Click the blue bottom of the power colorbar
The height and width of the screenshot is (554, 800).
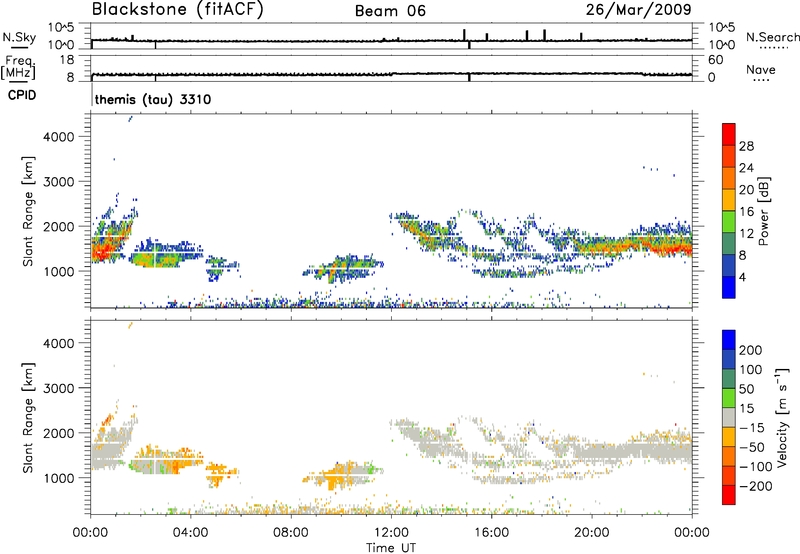729,287
